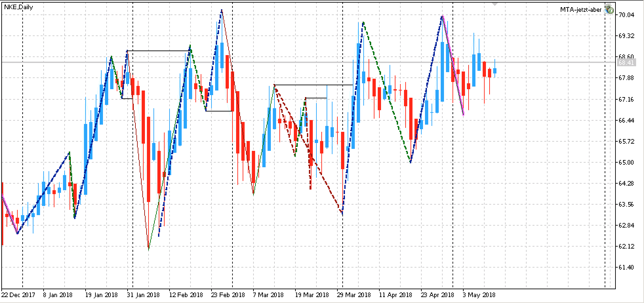Click the 23 Feb 2018 date label
This screenshot has height=303, width=644.
[228, 295]
